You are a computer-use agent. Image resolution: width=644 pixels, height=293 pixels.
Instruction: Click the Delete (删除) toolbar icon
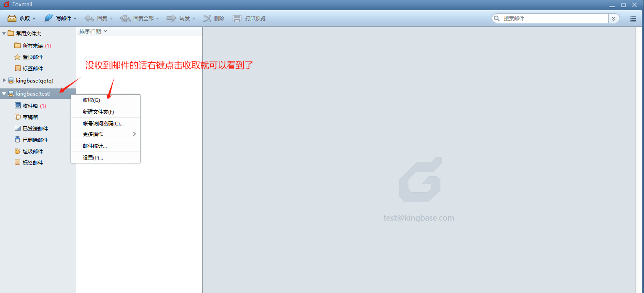[x=207, y=19]
